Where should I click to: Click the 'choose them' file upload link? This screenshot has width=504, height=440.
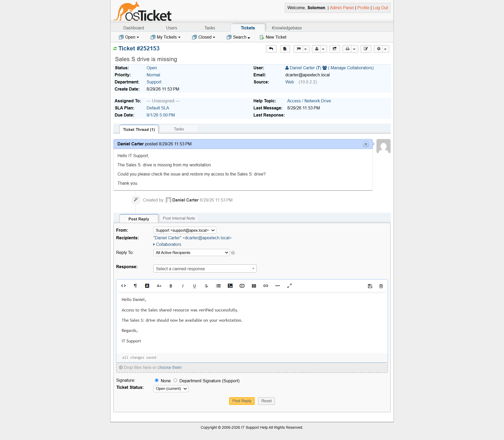point(170,367)
